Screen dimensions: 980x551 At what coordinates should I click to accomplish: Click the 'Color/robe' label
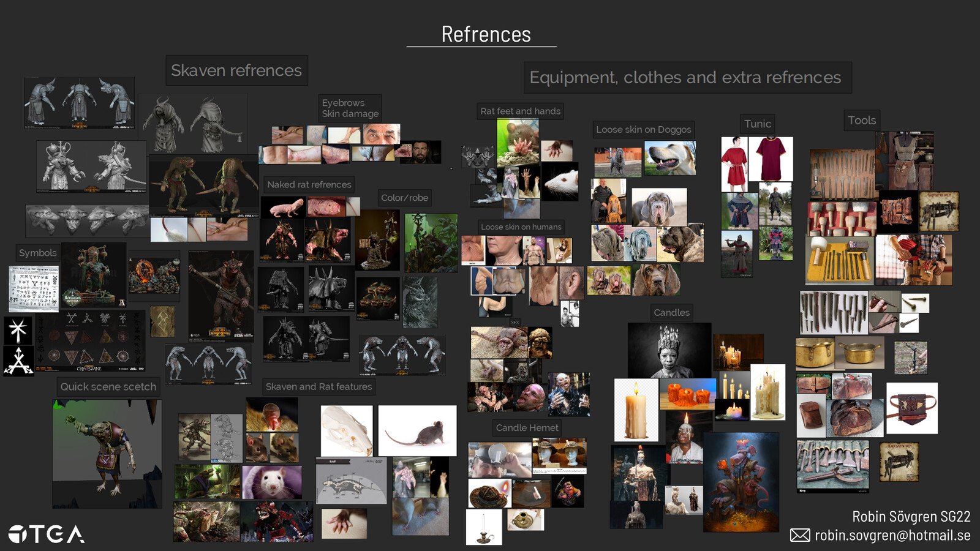(405, 198)
